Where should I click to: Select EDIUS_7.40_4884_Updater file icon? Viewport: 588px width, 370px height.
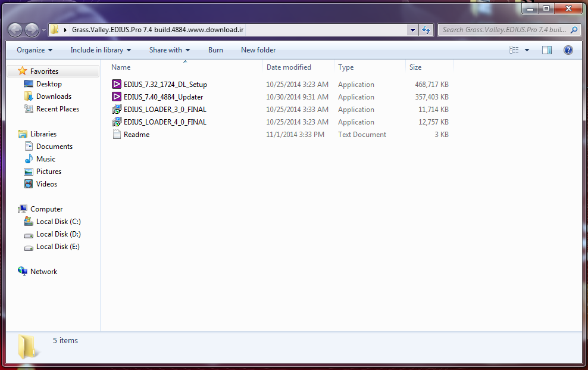point(117,97)
